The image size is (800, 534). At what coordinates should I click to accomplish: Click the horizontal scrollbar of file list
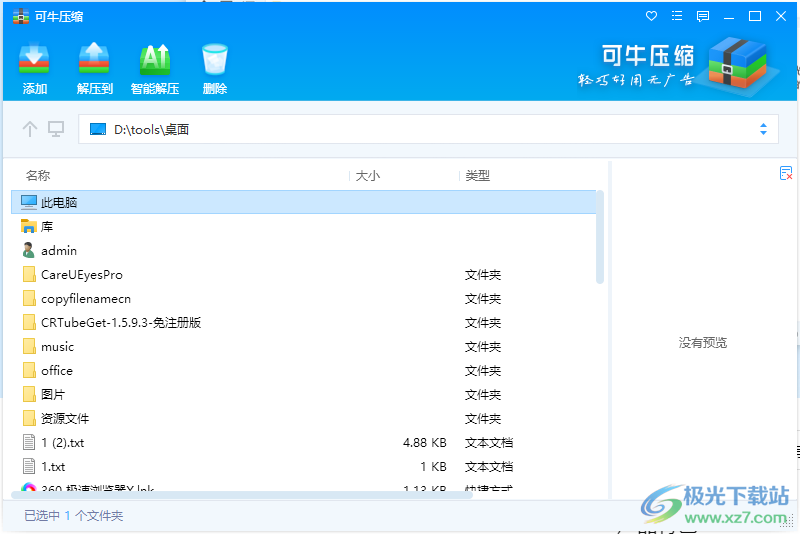[x=242, y=495]
